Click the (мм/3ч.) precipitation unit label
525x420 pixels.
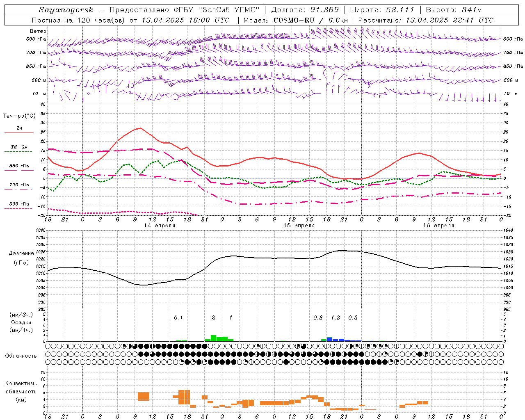click(x=21, y=315)
